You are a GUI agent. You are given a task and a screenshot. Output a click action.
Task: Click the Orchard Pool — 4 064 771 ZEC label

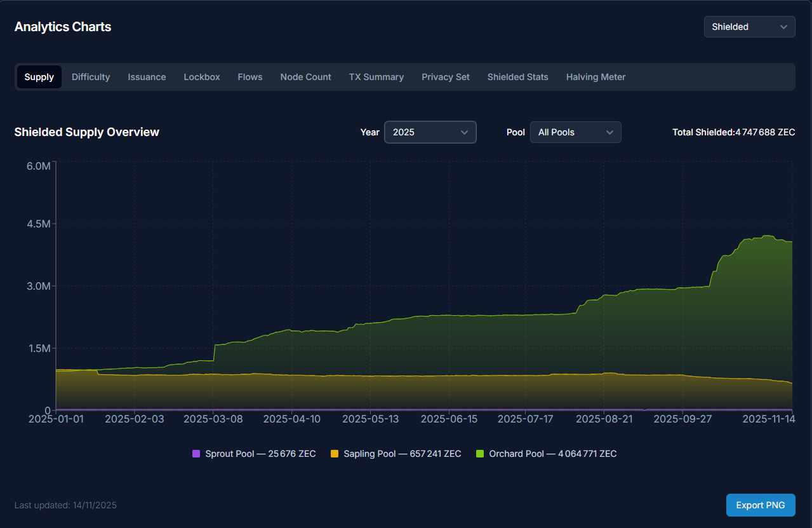click(553, 454)
